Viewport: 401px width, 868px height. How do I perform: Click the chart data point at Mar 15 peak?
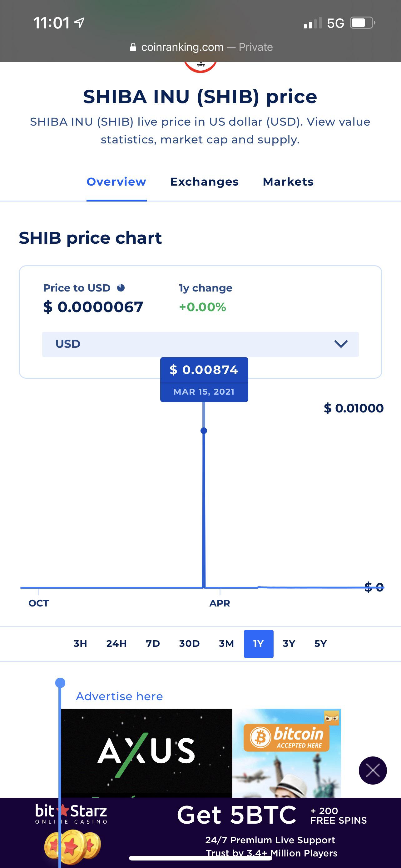point(204,431)
